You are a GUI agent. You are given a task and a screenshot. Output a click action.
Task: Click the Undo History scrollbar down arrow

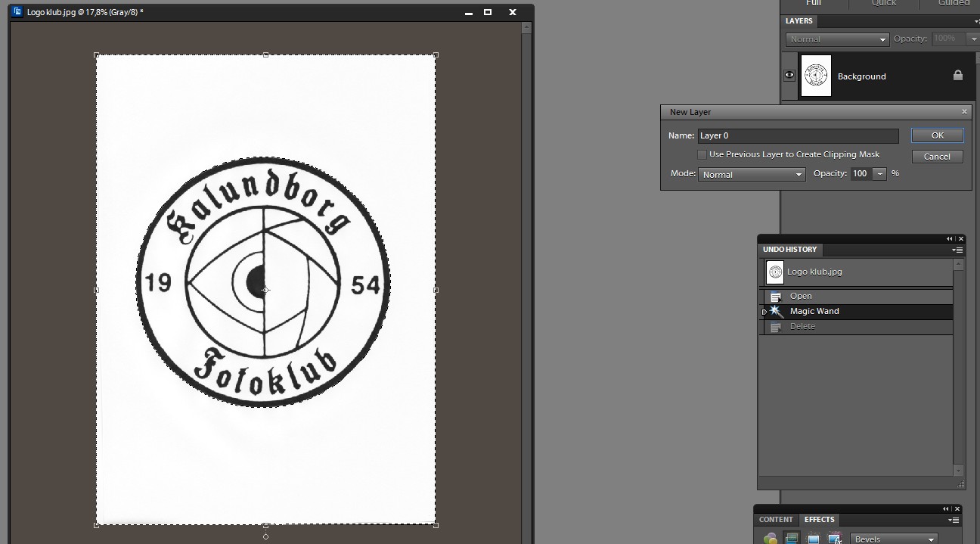point(958,471)
